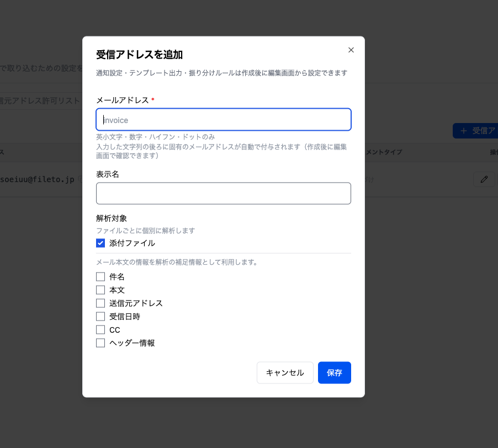Close the 受信アドレスを追加 dialog with X
Image resolution: width=498 pixels, height=448 pixels.
(351, 50)
